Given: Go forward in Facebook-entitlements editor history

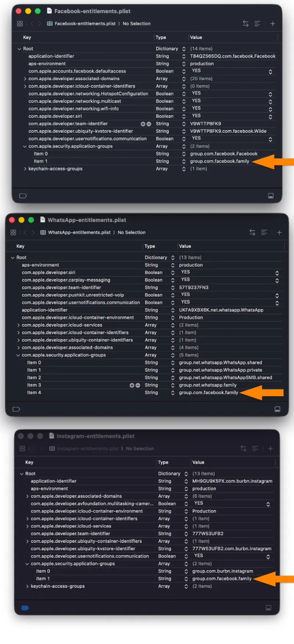Looking at the screenshot, I should 40,24.
